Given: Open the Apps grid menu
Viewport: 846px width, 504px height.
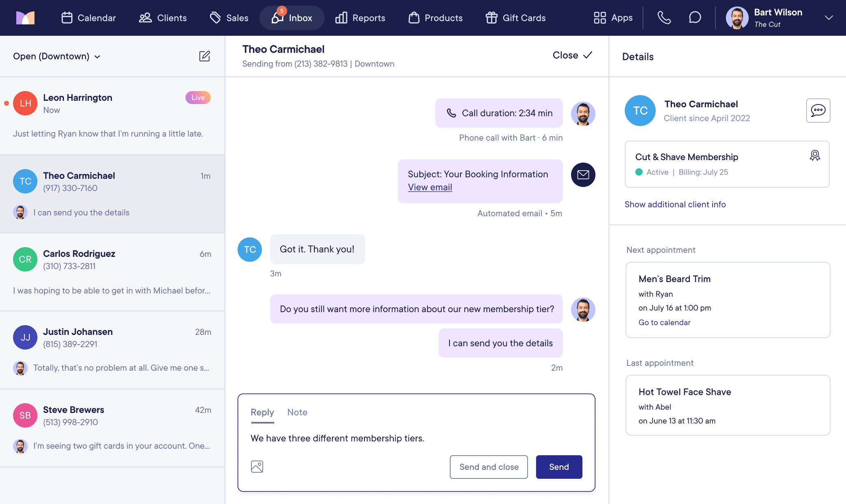Looking at the screenshot, I should [613, 18].
